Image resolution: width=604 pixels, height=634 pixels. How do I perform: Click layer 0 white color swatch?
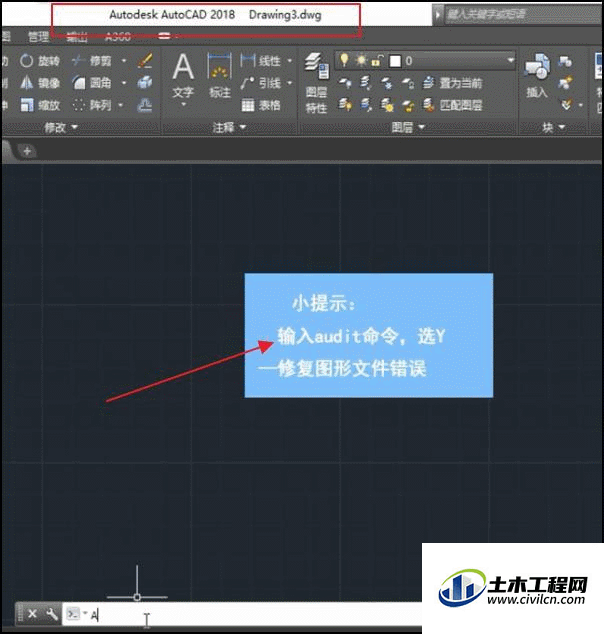pyautogui.click(x=395, y=61)
